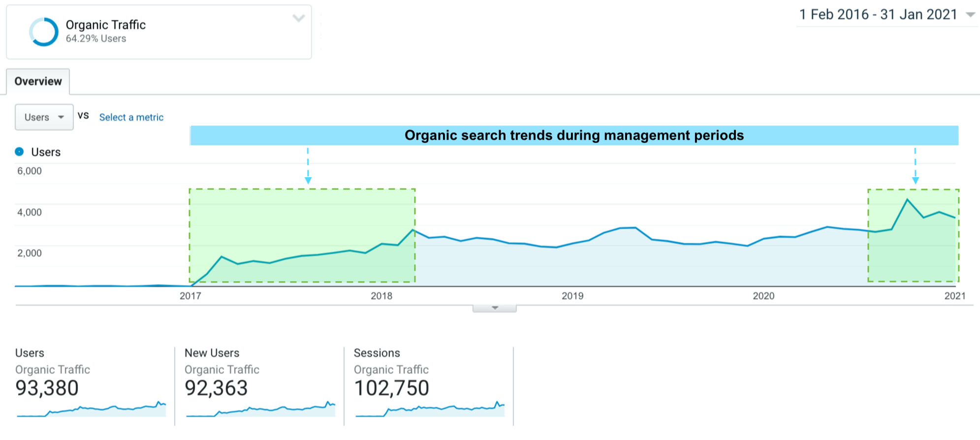Click the 2017 x-axis label

point(190,296)
